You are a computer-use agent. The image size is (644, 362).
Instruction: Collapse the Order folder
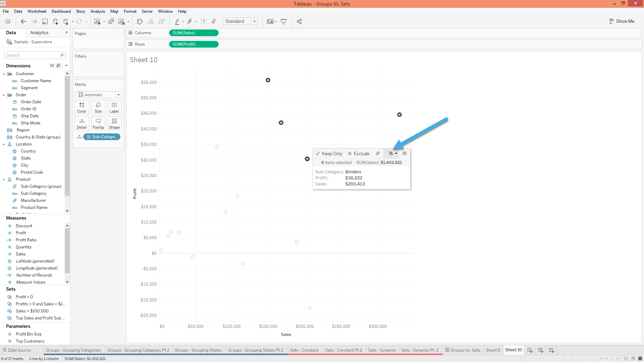pos(4,95)
